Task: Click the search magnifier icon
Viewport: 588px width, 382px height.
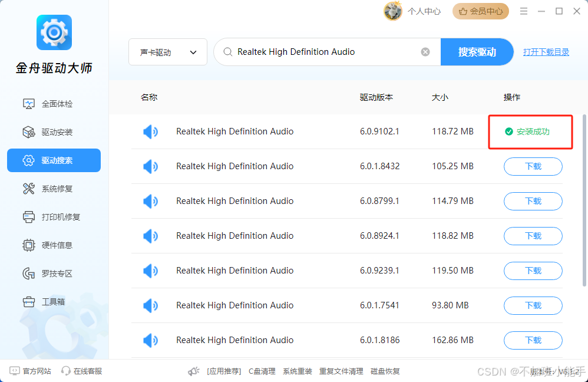Action: [x=227, y=52]
